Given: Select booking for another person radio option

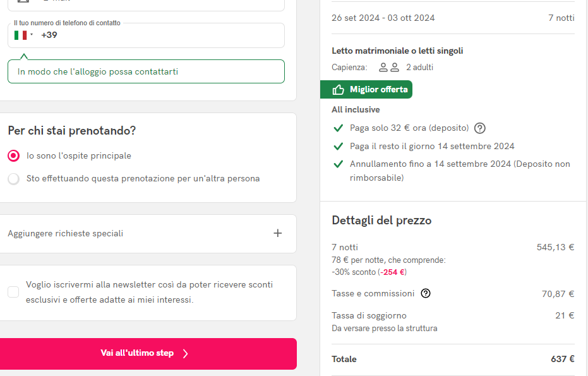Looking at the screenshot, I should coord(14,179).
